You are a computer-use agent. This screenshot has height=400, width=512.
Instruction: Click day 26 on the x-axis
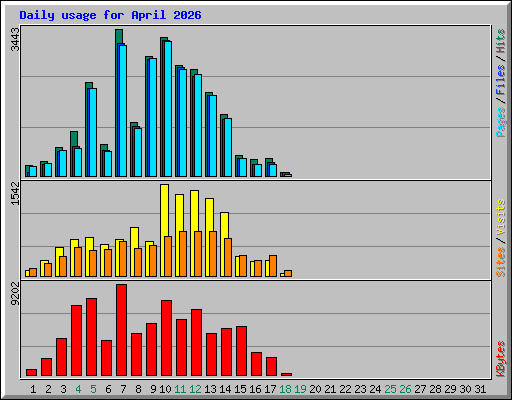(x=405, y=389)
